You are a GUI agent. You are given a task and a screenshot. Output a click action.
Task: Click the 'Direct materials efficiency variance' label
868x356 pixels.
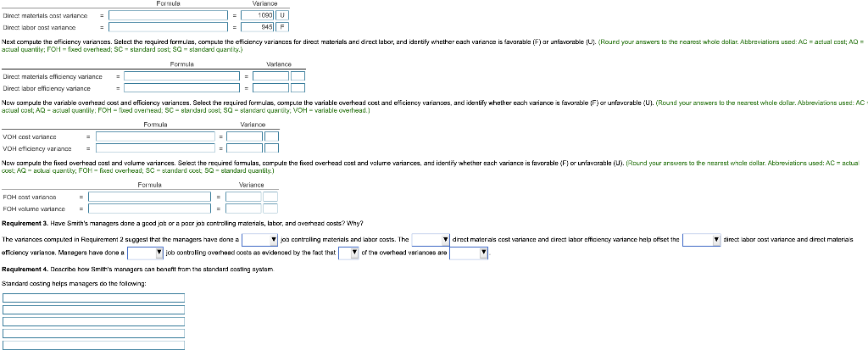pos(53,76)
